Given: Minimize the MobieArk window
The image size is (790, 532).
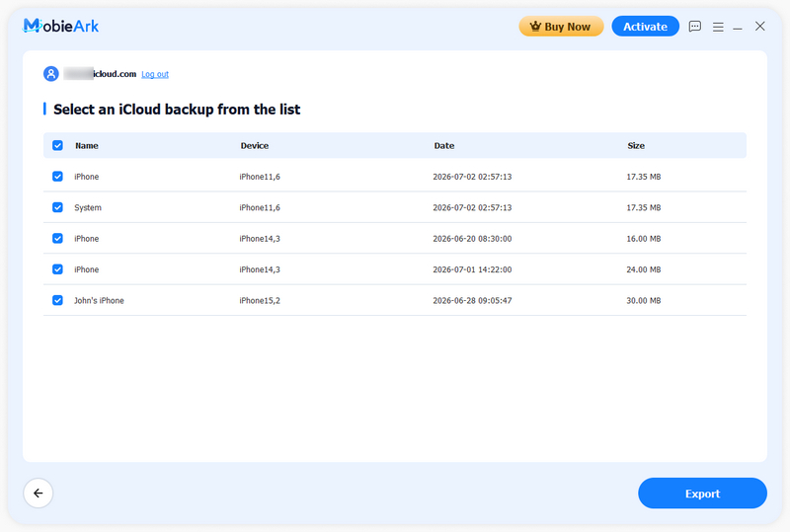Looking at the screenshot, I should pyautogui.click(x=738, y=28).
